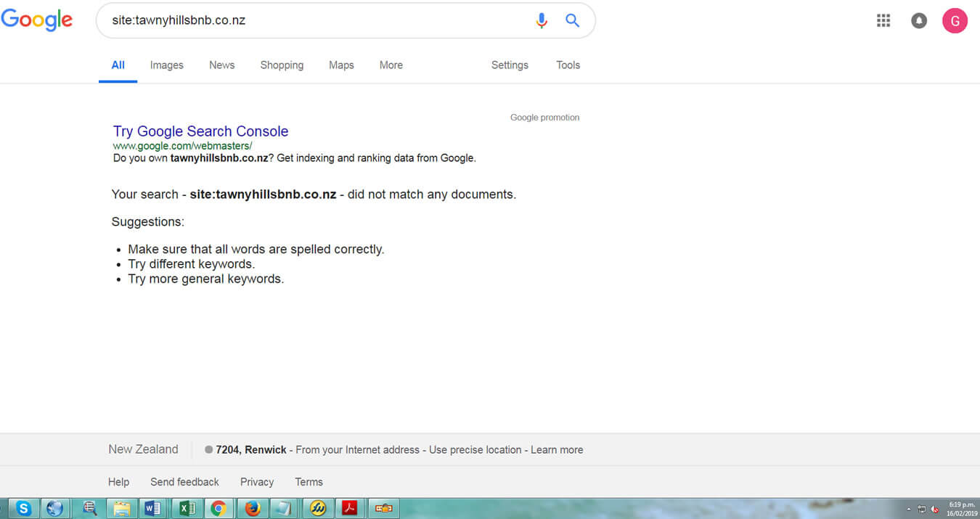Click the www.google.com/webmasters/ URL
The image size is (980, 519).
coord(183,146)
